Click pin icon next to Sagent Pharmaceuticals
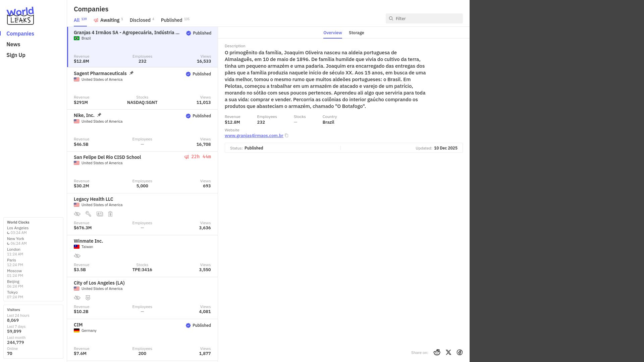 pyautogui.click(x=131, y=73)
